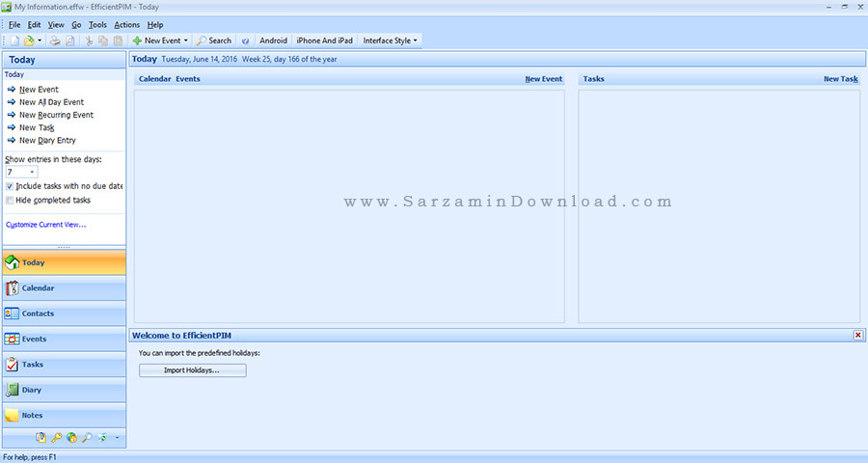This screenshot has width=868, height=463.
Task: Open the File menu
Action: click(14, 25)
